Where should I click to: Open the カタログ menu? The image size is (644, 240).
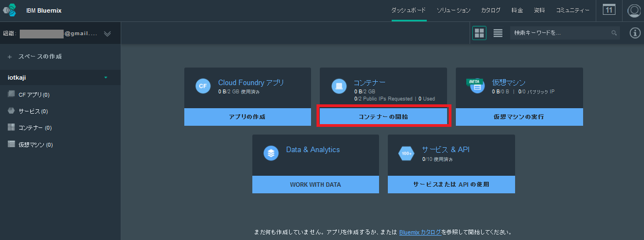click(x=491, y=10)
